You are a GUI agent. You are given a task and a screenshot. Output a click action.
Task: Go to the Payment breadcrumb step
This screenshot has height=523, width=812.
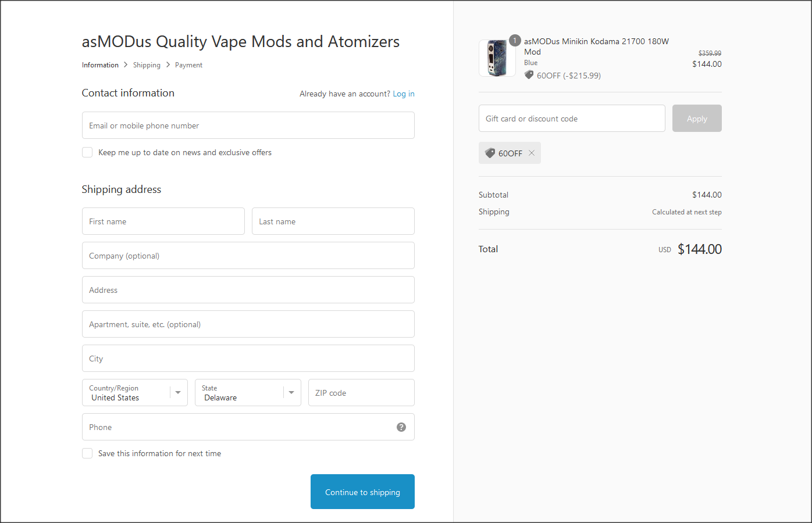click(188, 65)
